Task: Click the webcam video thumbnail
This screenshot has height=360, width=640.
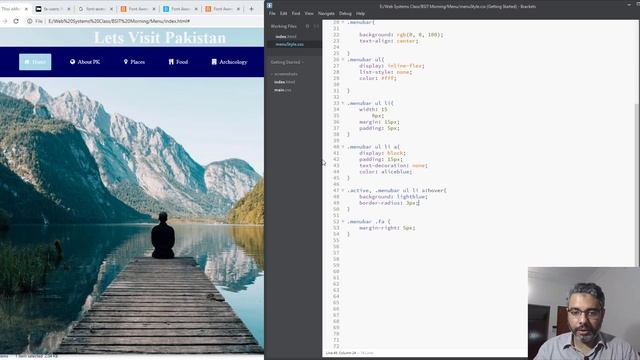Action: (584, 313)
